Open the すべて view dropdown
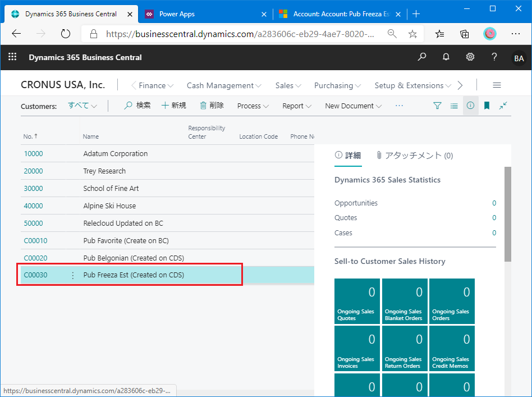Screen dimensions: 532x397 click(x=82, y=106)
